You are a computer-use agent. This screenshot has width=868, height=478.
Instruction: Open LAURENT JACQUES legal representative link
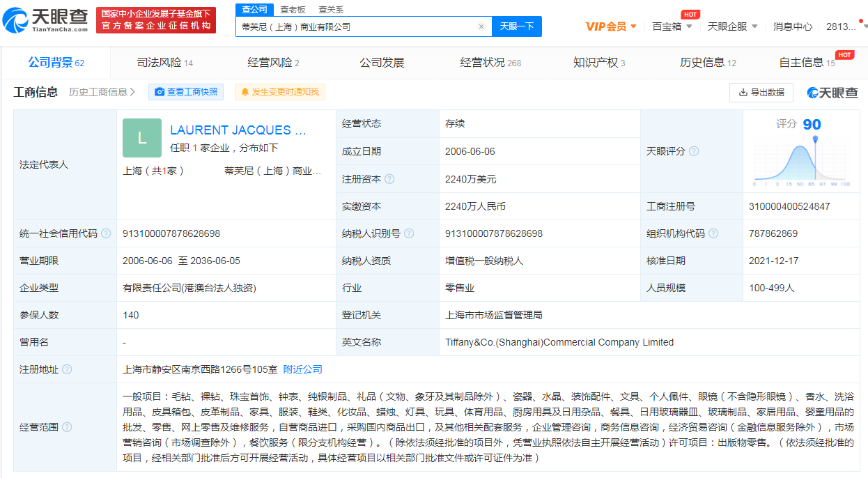(x=238, y=130)
